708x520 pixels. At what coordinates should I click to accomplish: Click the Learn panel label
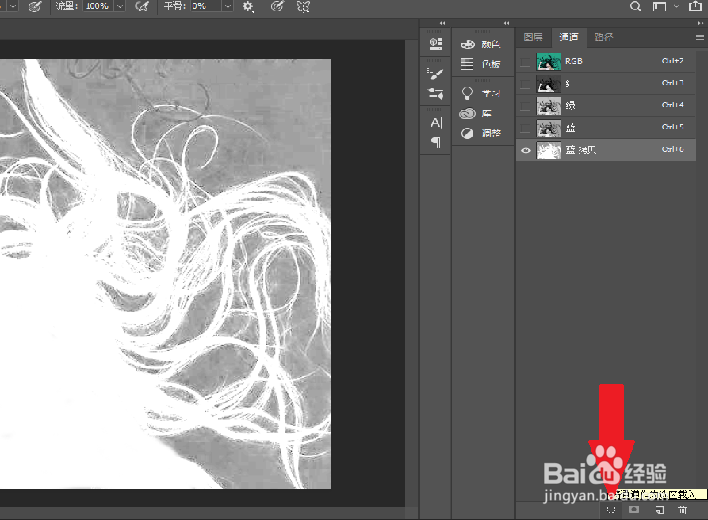(491, 93)
